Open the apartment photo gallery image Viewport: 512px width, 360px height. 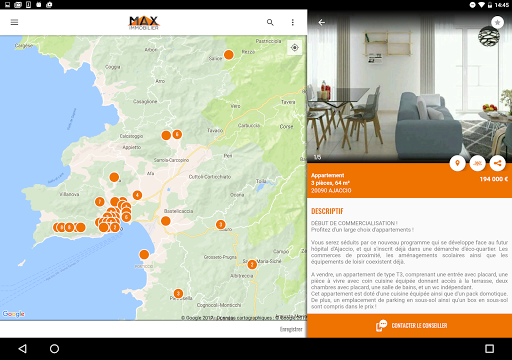click(x=410, y=87)
